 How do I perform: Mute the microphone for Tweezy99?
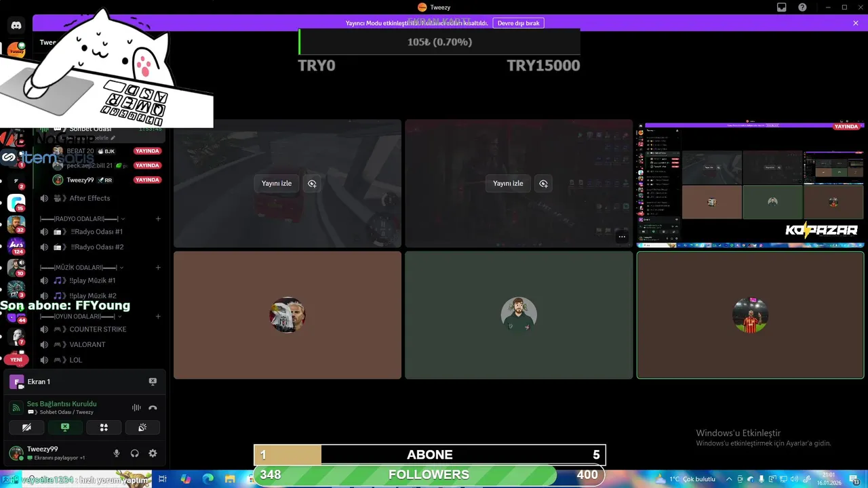(117, 453)
